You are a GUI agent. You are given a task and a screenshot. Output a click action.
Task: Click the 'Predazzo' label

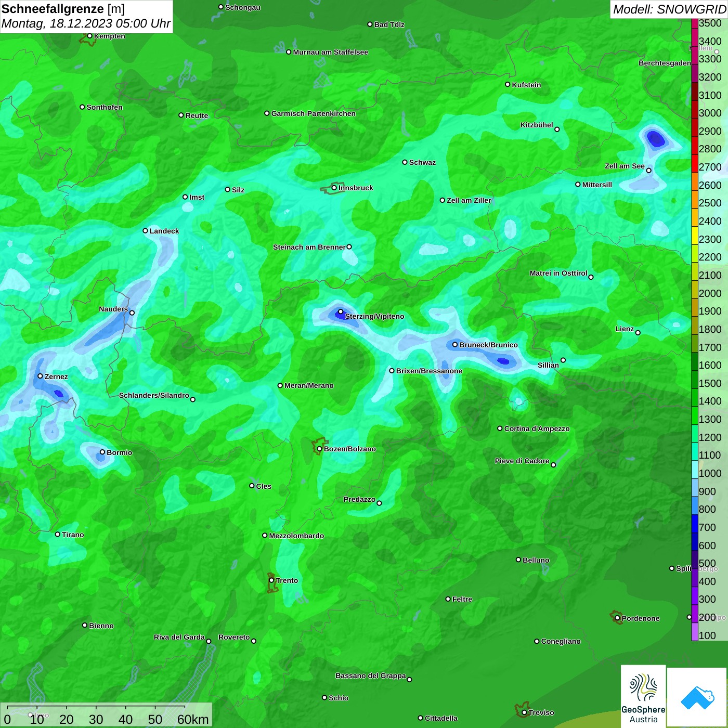[x=359, y=499]
